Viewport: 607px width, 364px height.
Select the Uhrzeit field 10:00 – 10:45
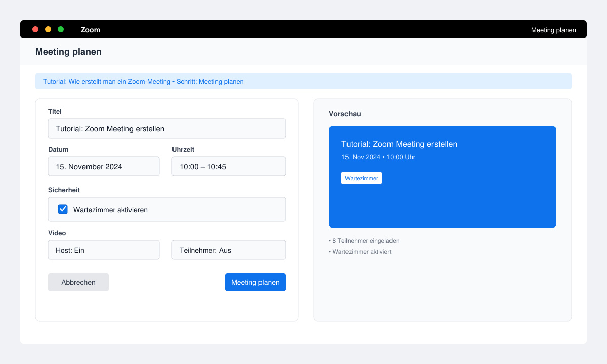229,166
